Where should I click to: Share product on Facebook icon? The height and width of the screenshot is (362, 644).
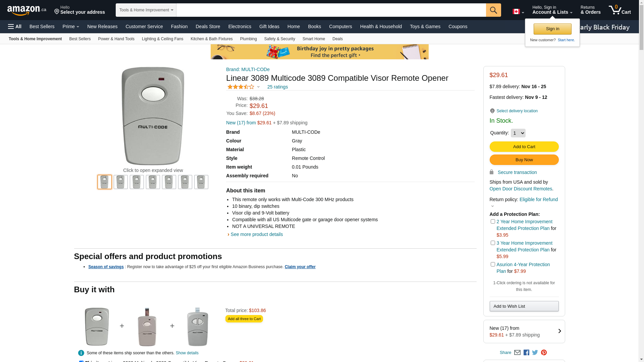pyautogui.click(x=526, y=353)
